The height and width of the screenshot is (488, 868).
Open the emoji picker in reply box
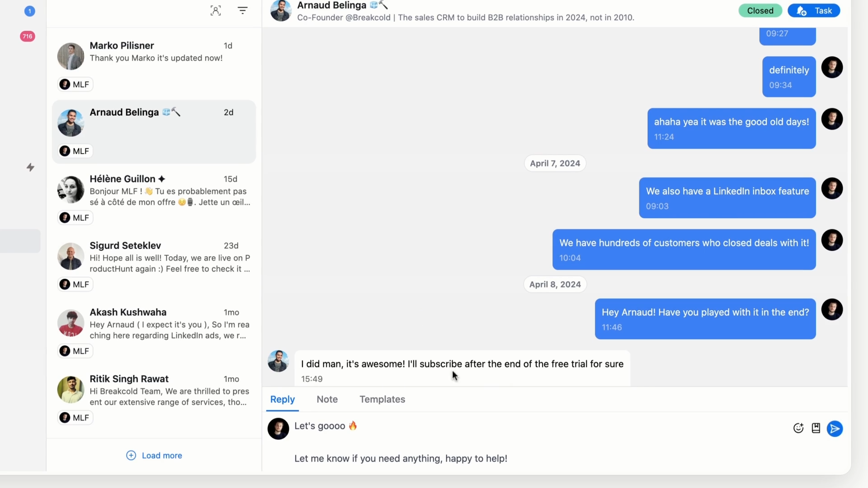pos(798,428)
